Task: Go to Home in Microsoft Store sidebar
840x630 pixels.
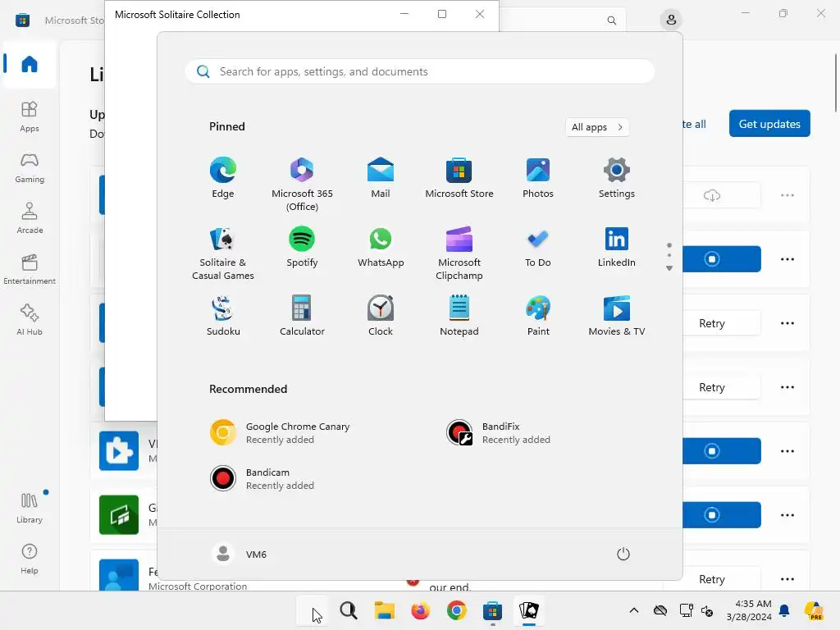Action: coord(30,64)
